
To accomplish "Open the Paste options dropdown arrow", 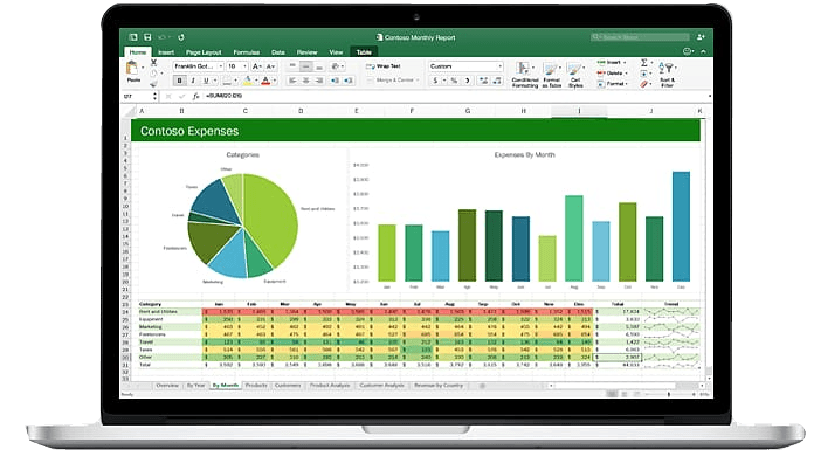I will pyautogui.click(x=143, y=68).
